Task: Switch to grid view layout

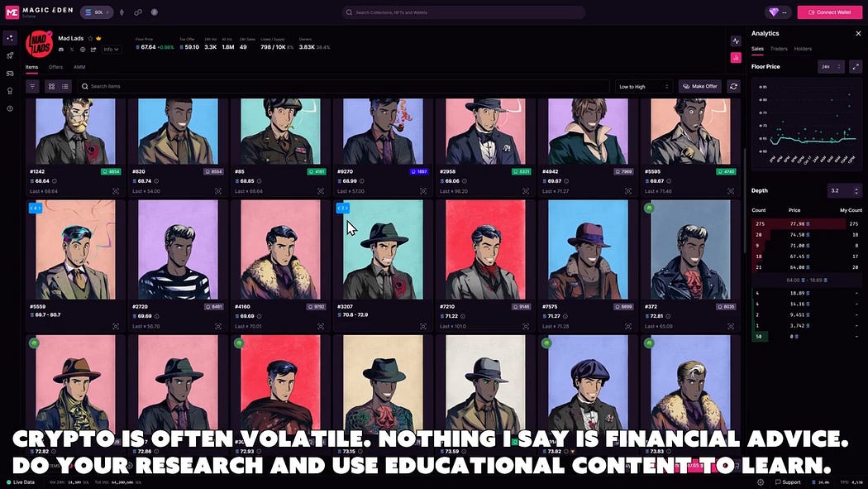Action: tap(51, 86)
